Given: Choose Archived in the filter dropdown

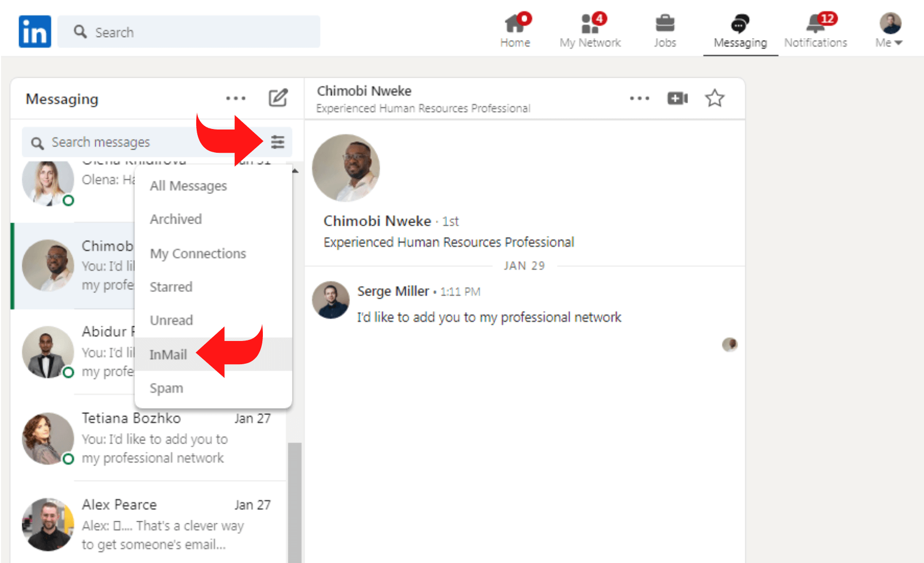Looking at the screenshot, I should [x=176, y=219].
